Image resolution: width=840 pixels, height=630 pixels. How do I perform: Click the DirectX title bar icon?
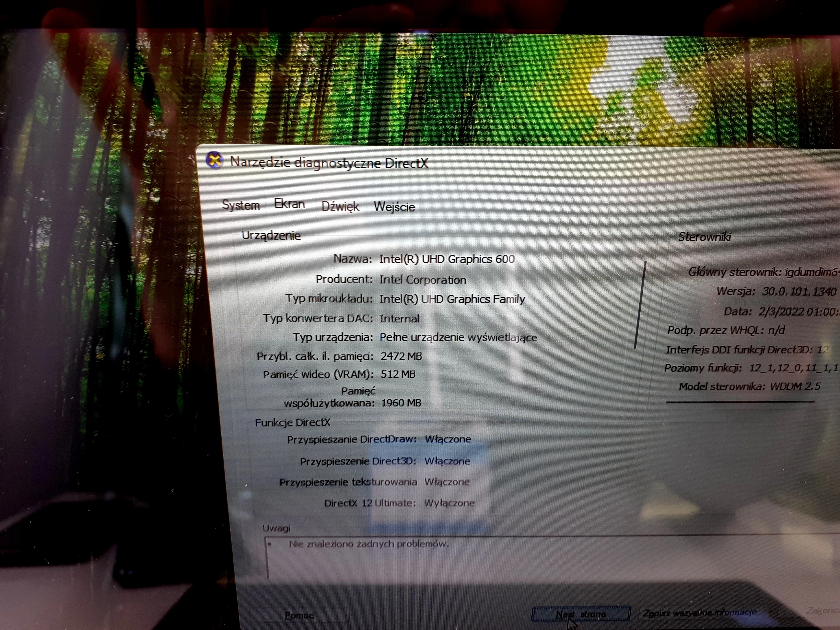[x=214, y=160]
